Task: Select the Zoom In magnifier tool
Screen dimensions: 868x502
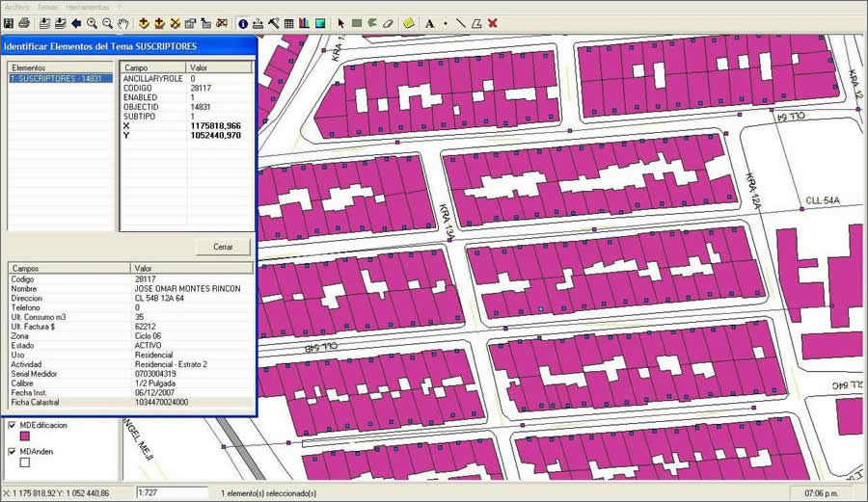Action: point(93,22)
